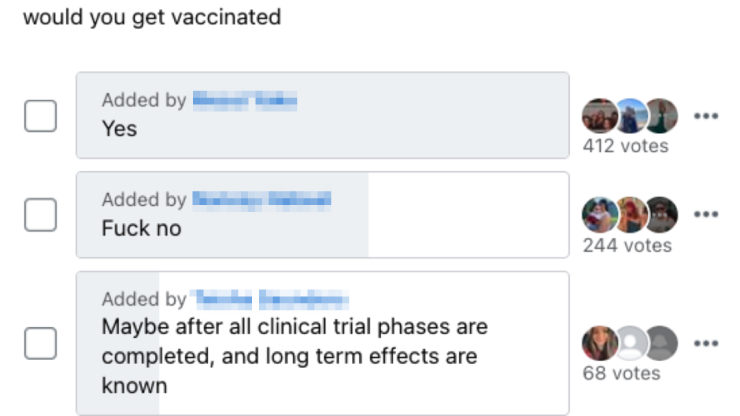Select the checkbox for the Maybe option
This screenshot has height=416, width=740.
(x=40, y=343)
